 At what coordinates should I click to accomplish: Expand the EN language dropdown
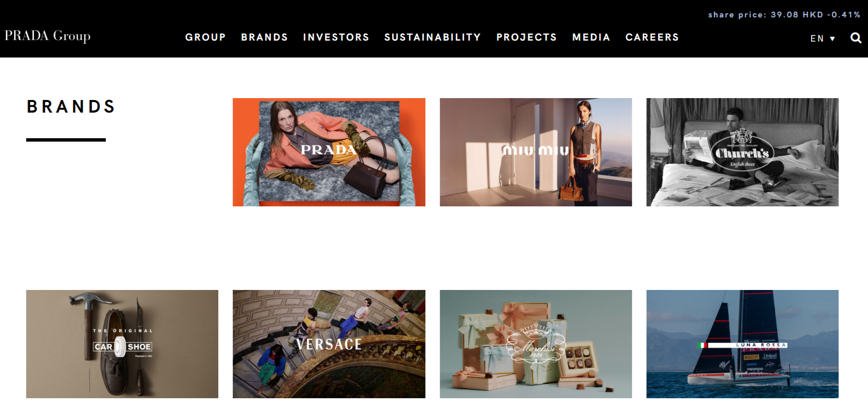click(x=823, y=38)
